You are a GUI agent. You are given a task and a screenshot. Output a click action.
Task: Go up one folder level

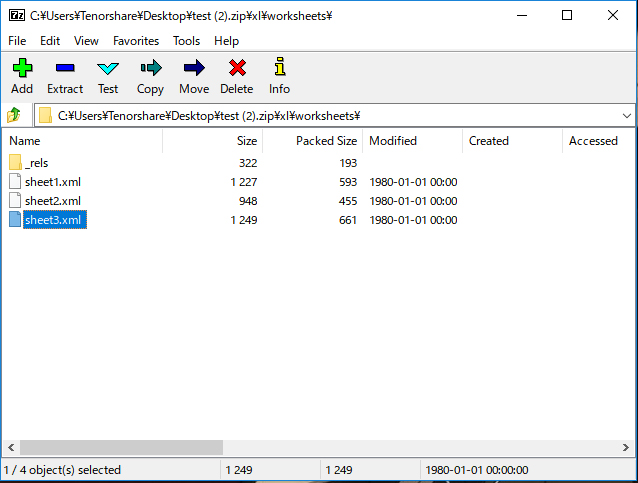14,115
